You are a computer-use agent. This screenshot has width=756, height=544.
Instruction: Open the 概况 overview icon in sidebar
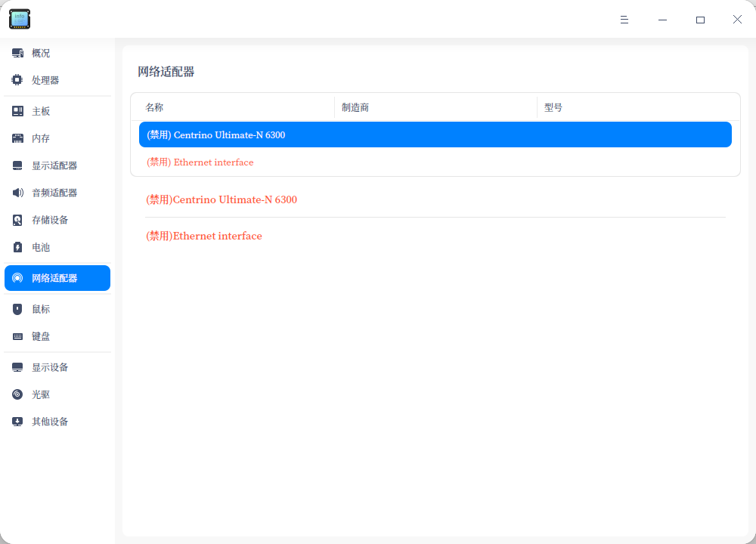point(18,53)
